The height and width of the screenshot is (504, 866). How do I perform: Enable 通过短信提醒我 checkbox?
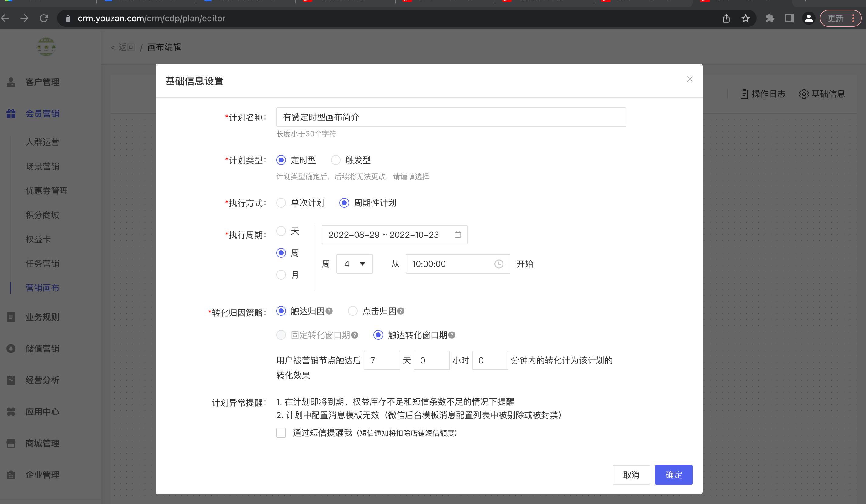pos(281,433)
